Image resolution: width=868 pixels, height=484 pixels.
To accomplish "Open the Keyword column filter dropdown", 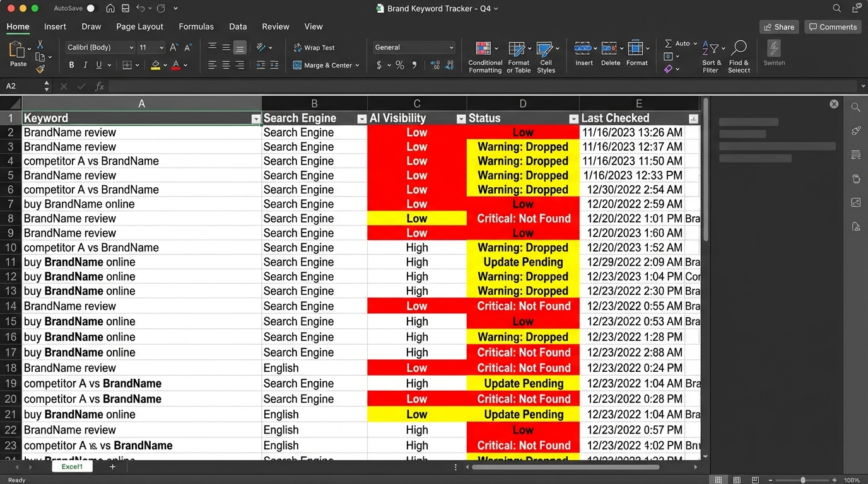I will (256, 118).
